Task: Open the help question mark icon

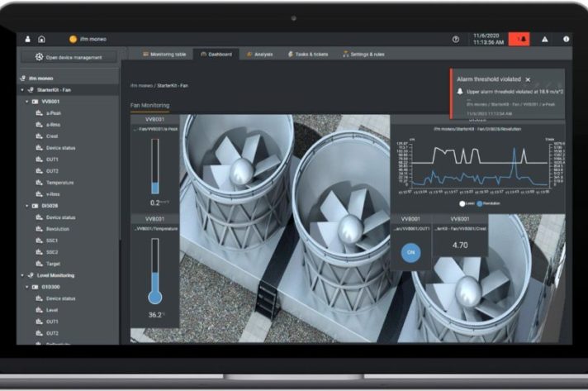Action: 456,39
